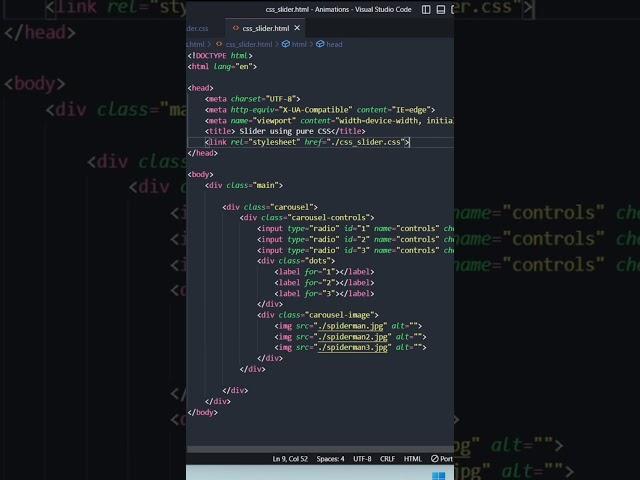The height and width of the screenshot is (480, 640).
Task: Click the meta charset="UTF-8" line
Action: 253,99
